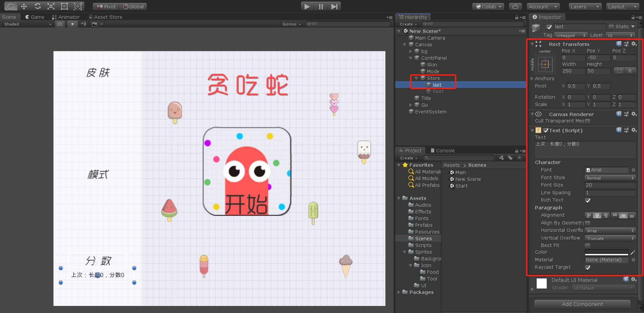Open the Account menu
The image size is (644, 313).
(543, 7)
